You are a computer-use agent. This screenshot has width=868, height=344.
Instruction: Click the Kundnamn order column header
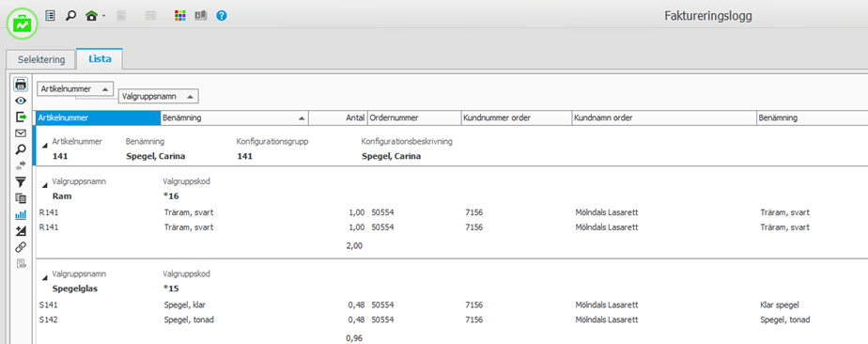(664, 118)
